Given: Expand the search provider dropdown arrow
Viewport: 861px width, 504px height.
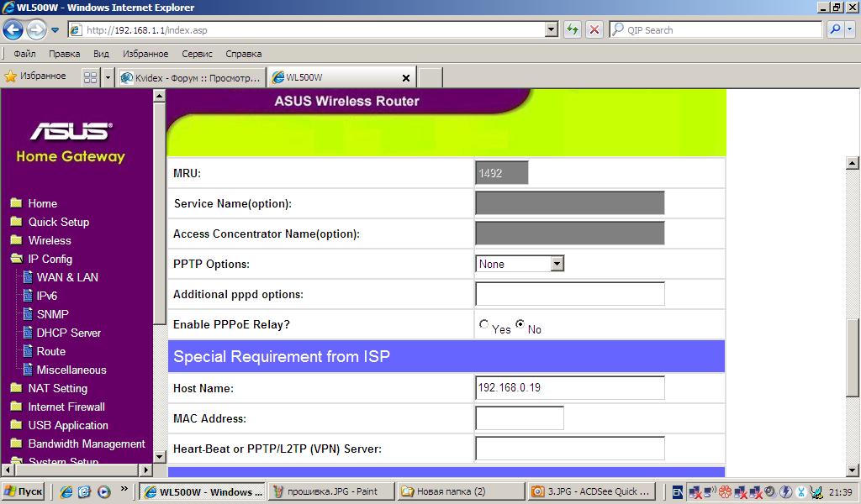Looking at the screenshot, I should coord(851,29).
